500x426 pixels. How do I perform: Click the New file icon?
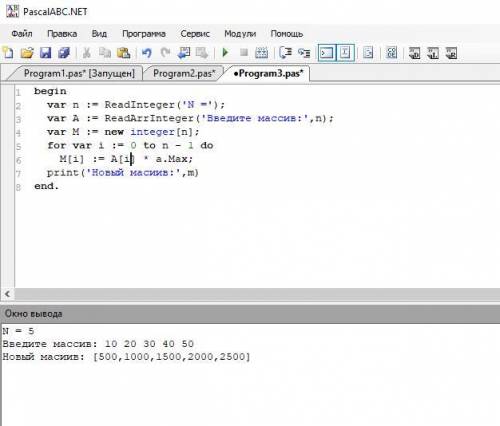point(8,53)
